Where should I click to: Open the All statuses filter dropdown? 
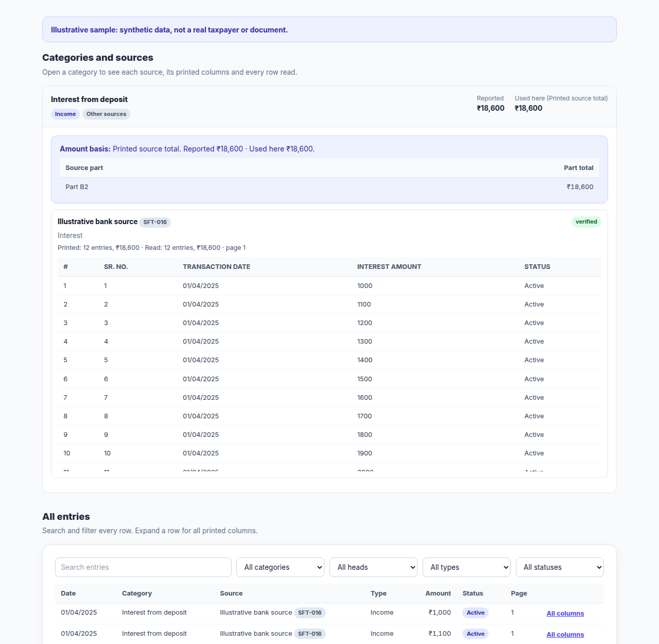pos(560,567)
